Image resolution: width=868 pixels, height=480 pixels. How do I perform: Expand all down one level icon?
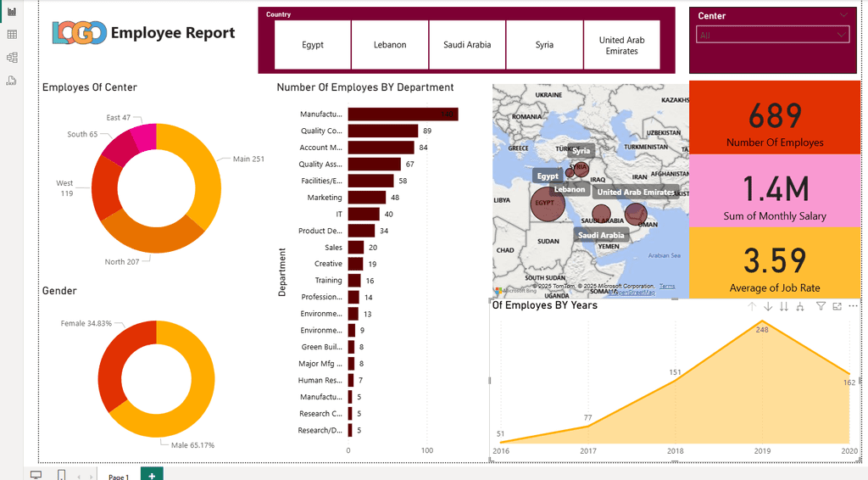(x=800, y=306)
